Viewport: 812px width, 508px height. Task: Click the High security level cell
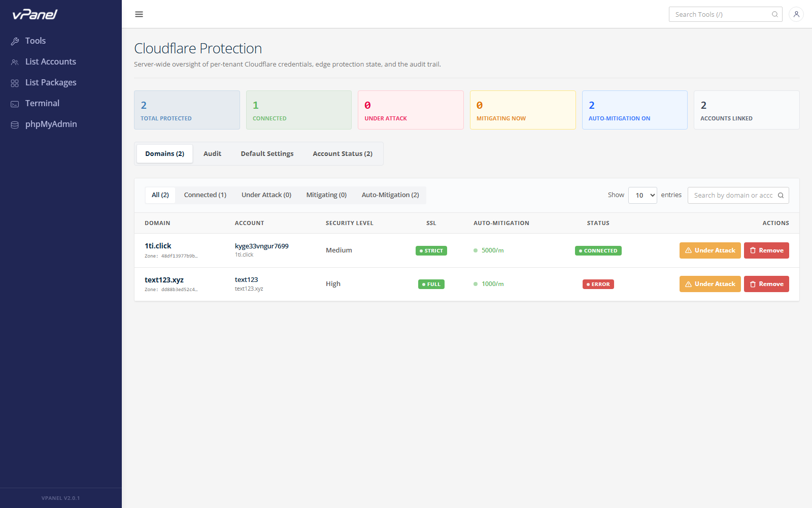(x=333, y=284)
